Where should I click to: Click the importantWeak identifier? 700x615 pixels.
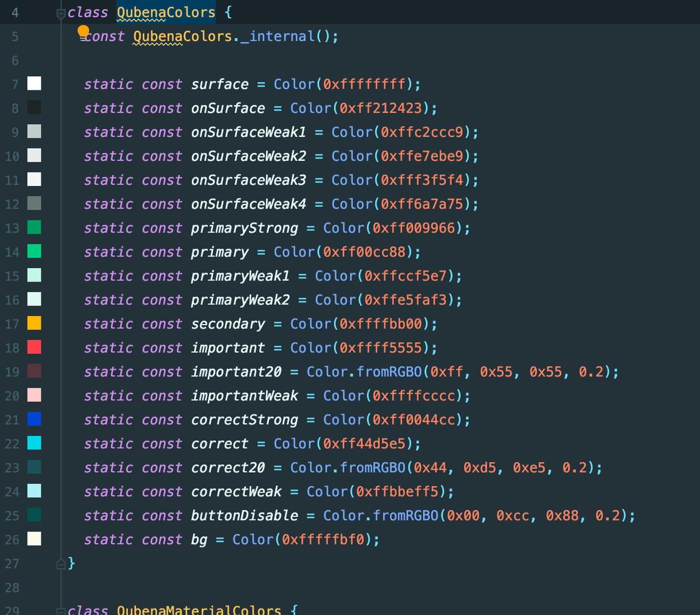244,395
